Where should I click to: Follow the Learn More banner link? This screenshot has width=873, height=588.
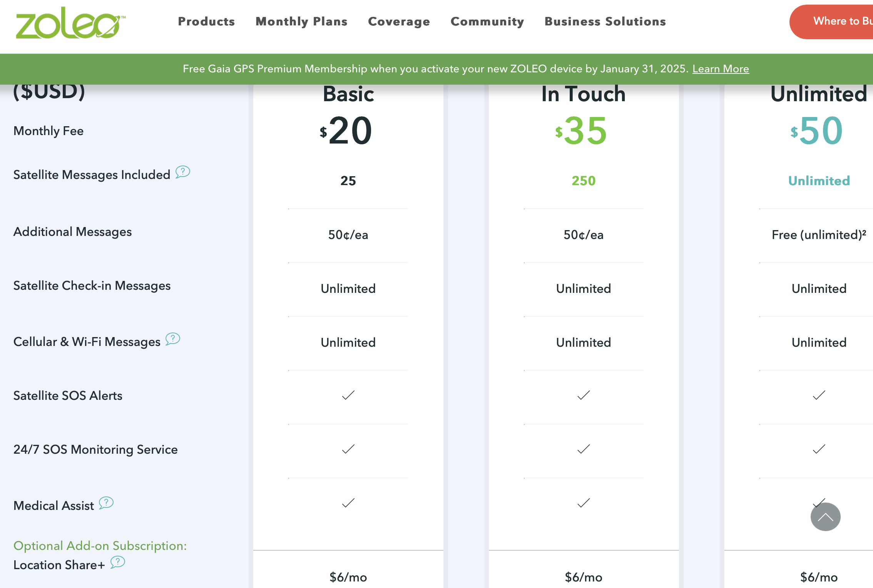[721, 69]
